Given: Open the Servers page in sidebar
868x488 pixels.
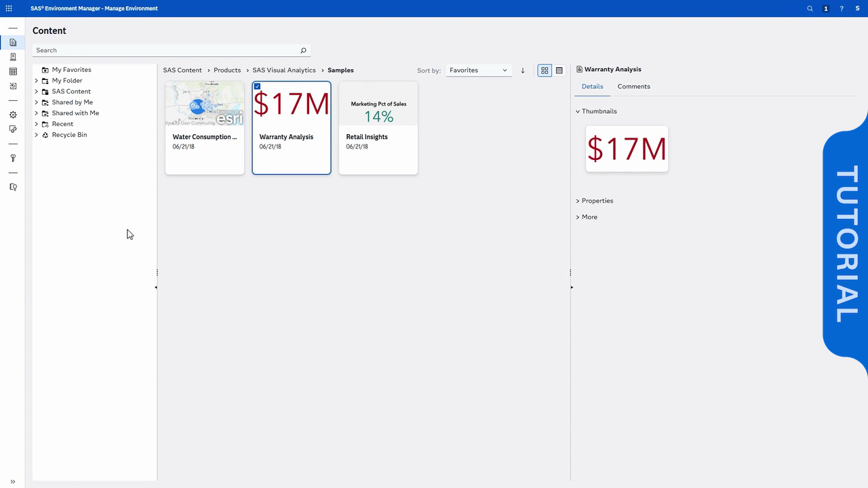Looking at the screenshot, I should tap(13, 57).
